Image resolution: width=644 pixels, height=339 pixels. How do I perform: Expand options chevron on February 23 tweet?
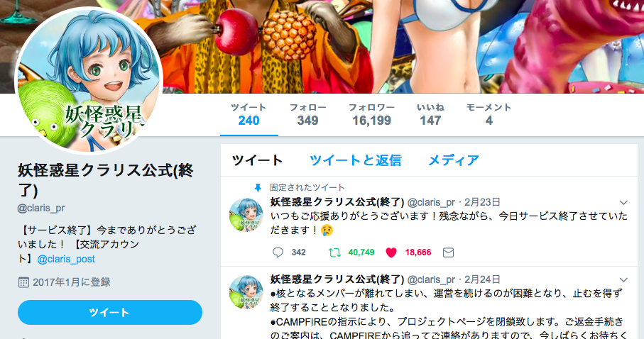point(623,202)
